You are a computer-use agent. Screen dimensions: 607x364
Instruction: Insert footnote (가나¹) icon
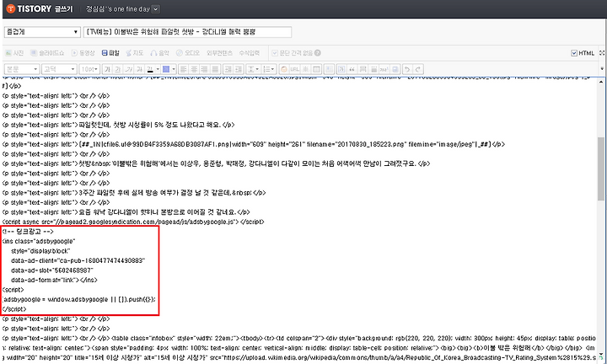[x=384, y=69]
